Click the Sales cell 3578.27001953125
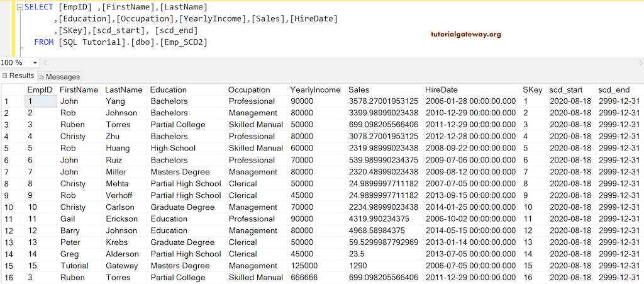The width and height of the screenshot is (644, 284). [x=384, y=101]
